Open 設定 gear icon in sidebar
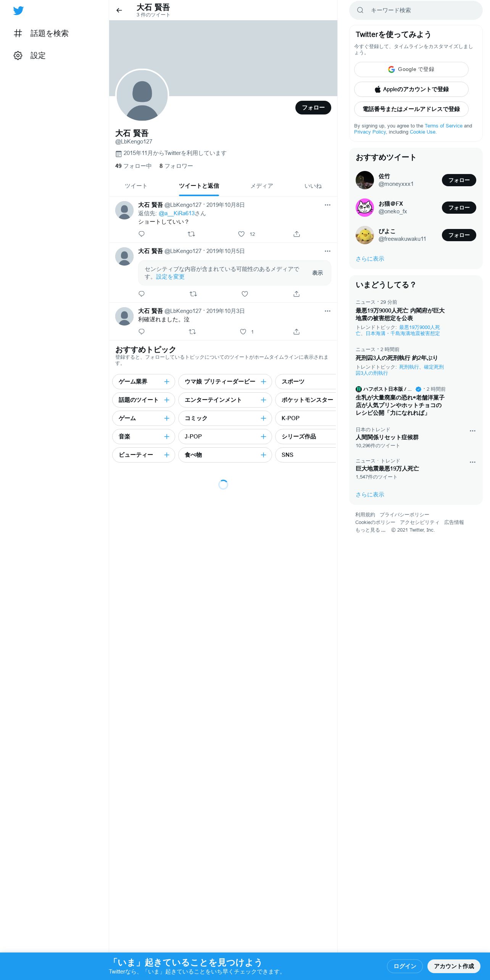Image resolution: width=490 pixels, height=980 pixels. 18,55
